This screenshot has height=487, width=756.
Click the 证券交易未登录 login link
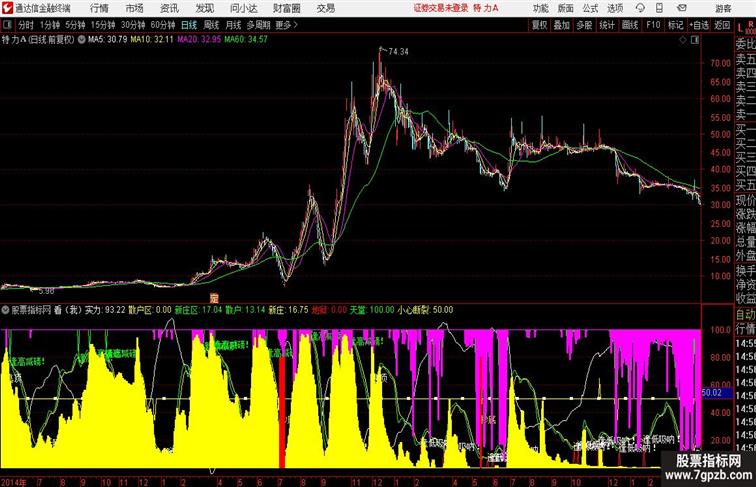tap(441, 8)
